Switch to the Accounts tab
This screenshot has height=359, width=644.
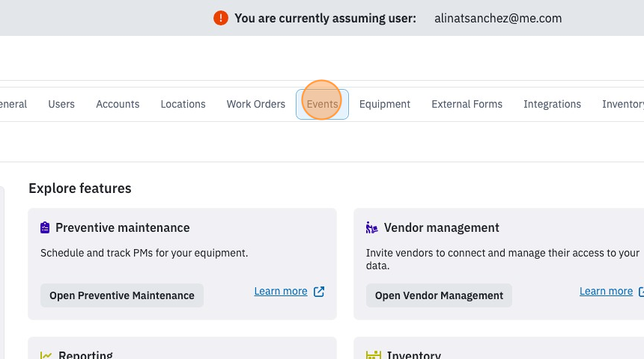point(118,104)
